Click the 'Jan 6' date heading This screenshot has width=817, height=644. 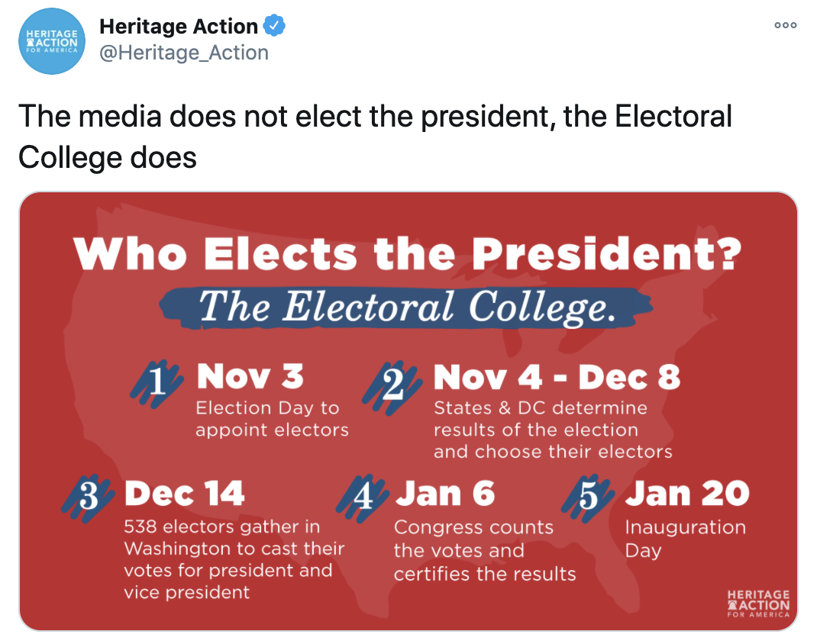pos(445,493)
